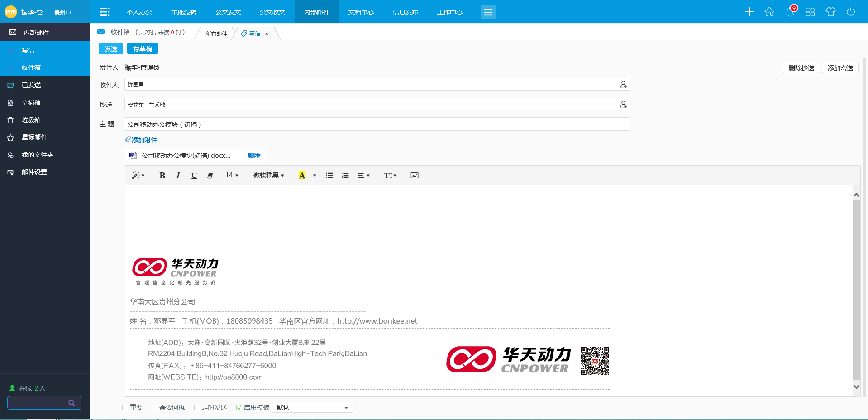The height and width of the screenshot is (420, 868).
Task: Open the font size 14 dropdown
Action: click(232, 176)
